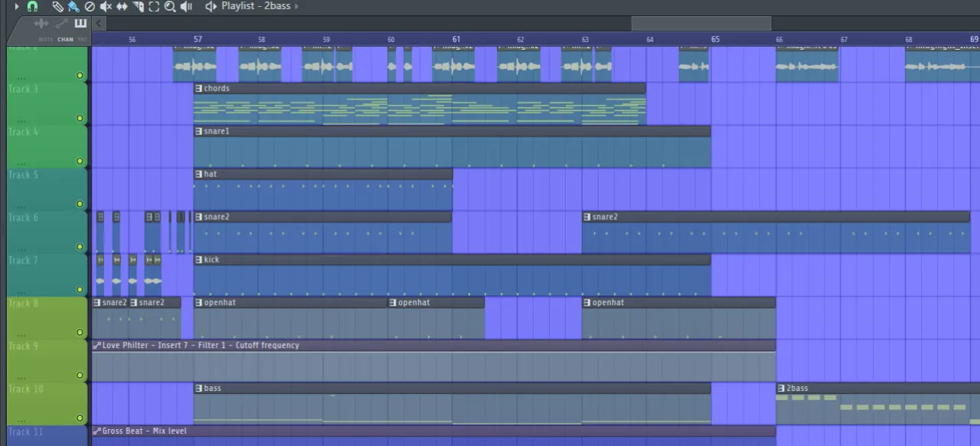
Task: Select the kick pattern clip title
Action: coord(211,260)
